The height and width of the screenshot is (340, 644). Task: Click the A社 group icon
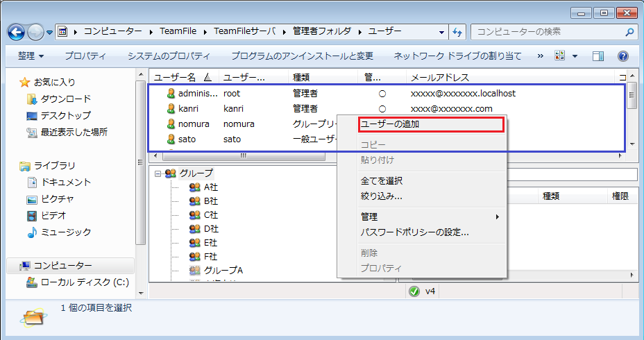pyautogui.click(x=194, y=187)
